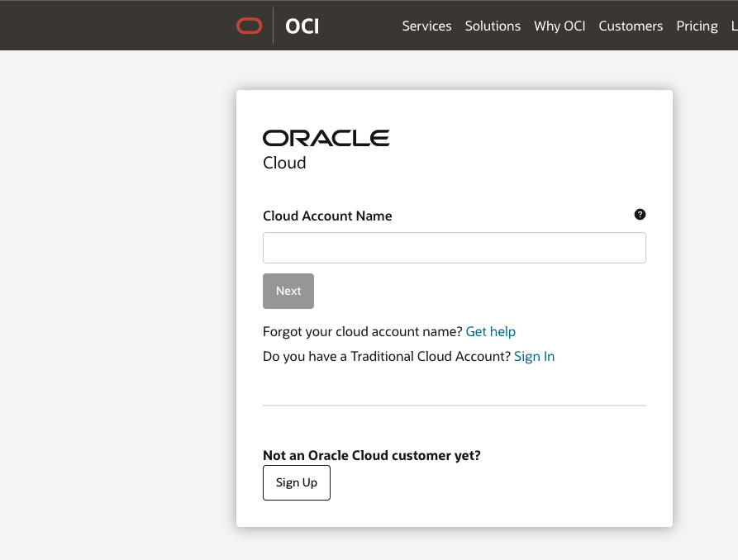This screenshot has width=738, height=560.
Task: Click the Forgot your cloud account name text
Action: (x=360, y=331)
